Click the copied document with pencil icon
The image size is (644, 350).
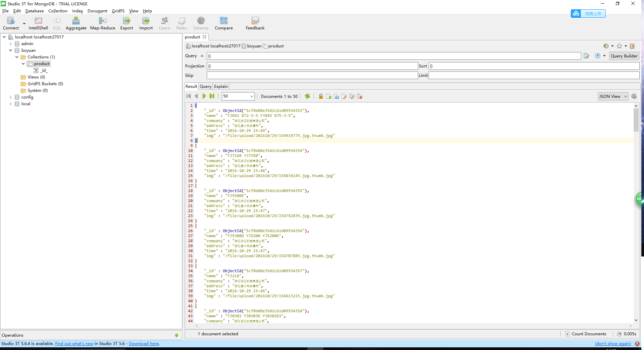(352, 96)
